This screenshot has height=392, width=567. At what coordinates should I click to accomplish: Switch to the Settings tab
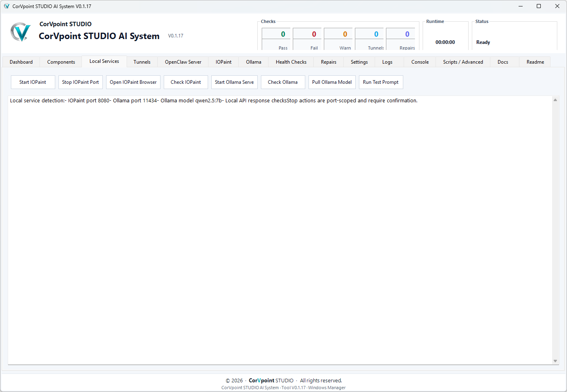pyautogui.click(x=359, y=62)
